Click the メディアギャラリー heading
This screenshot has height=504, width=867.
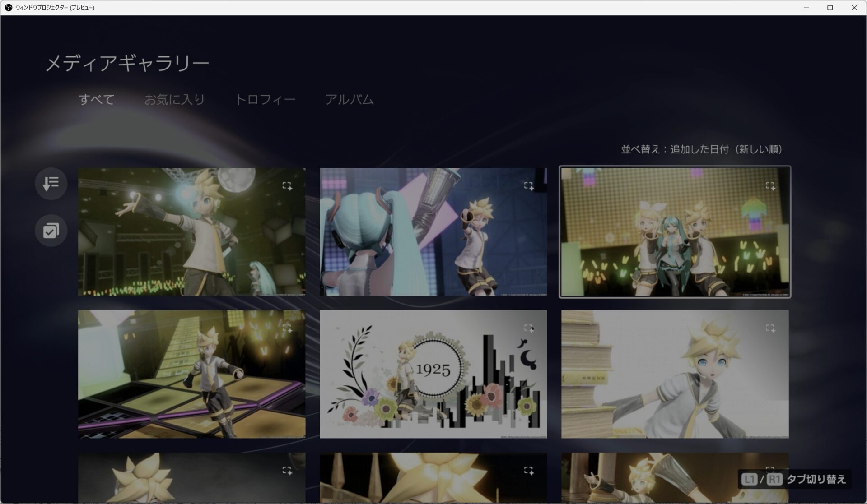pos(127,63)
